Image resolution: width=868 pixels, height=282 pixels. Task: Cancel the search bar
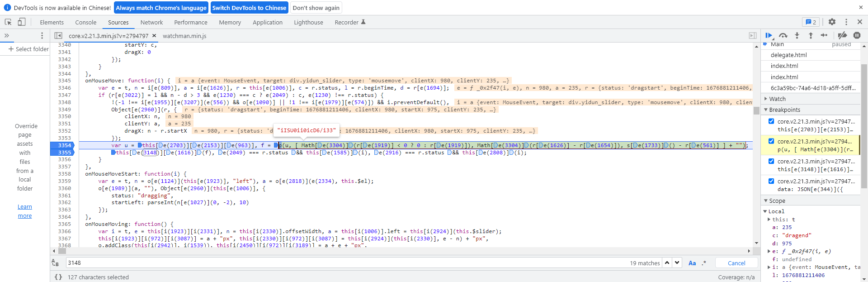pos(736,263)
